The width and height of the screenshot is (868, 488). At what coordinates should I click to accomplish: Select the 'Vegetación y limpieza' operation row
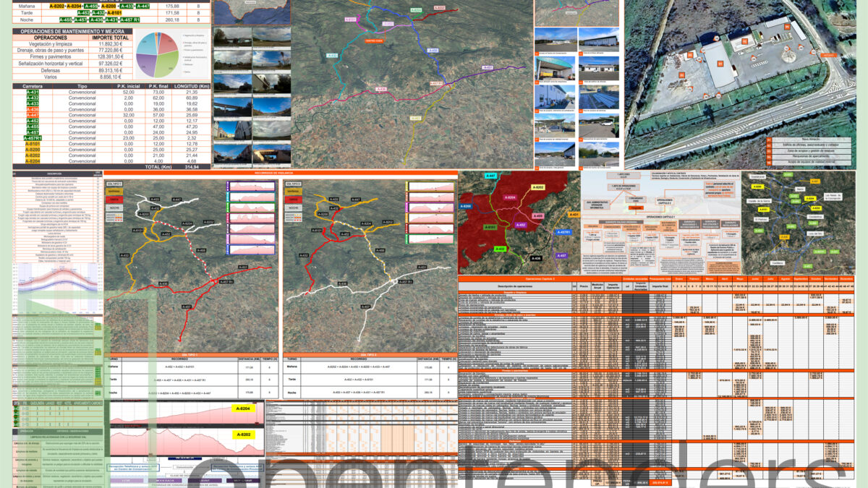pyautogui.click(x=72, y=44)
